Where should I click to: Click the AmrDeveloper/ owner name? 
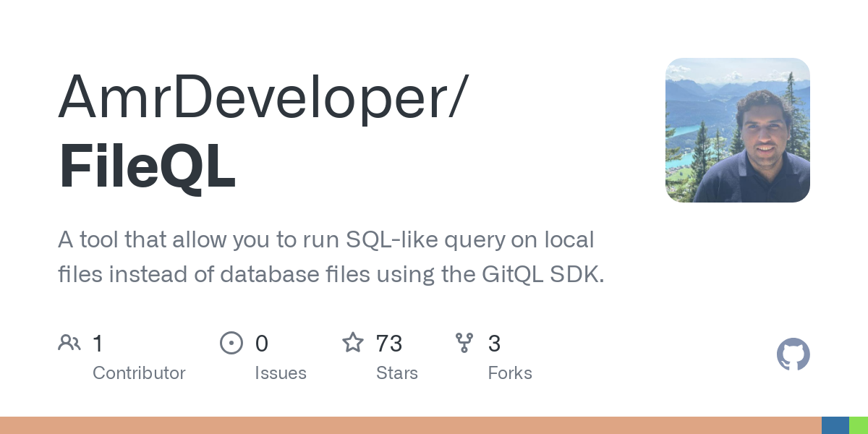tap(263, 99)
